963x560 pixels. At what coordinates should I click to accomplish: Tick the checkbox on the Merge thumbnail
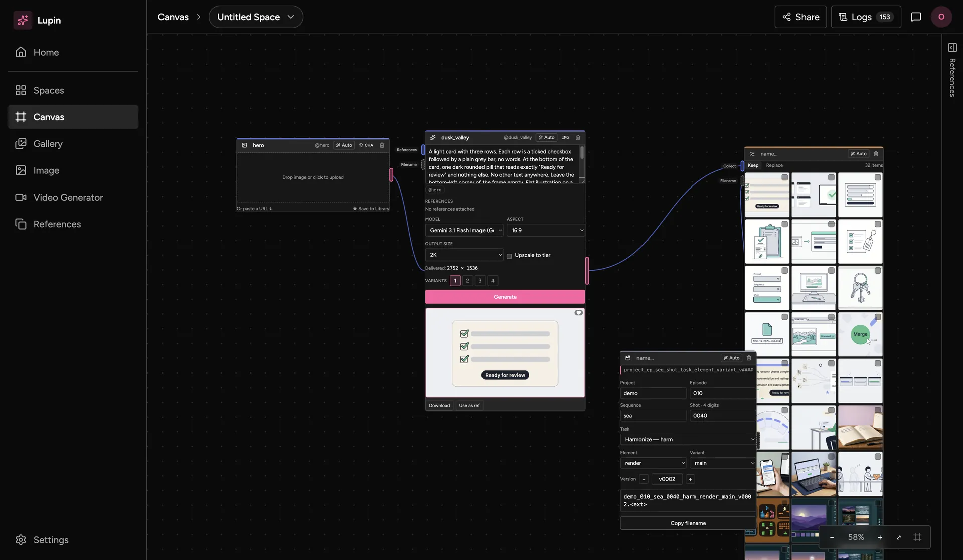[878, 317]
